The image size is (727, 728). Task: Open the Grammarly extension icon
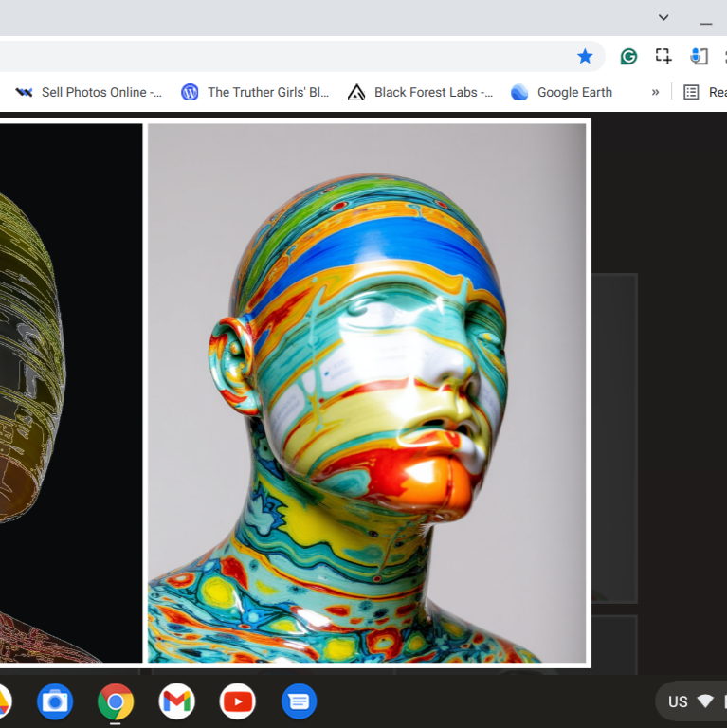click(628, 57)
